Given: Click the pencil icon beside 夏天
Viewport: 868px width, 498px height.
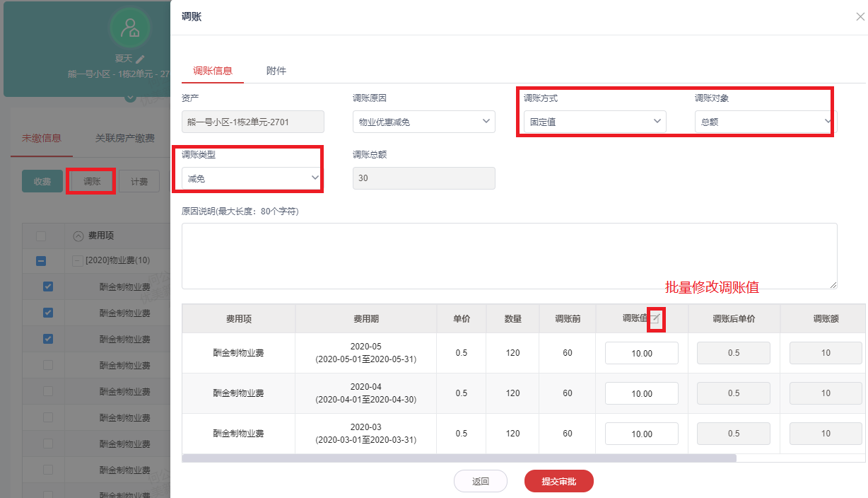Looking at the screenshot, I should (x=141, y=59).
